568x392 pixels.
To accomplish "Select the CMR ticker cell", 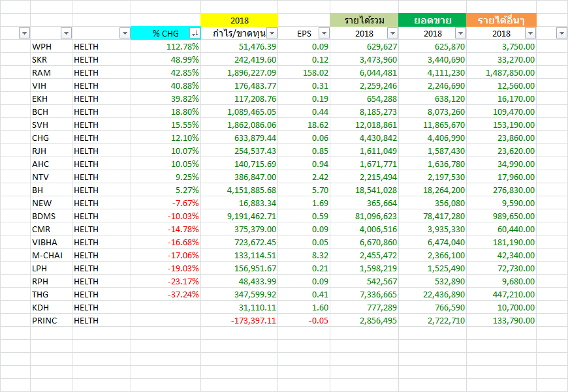I will click(51, 229).
